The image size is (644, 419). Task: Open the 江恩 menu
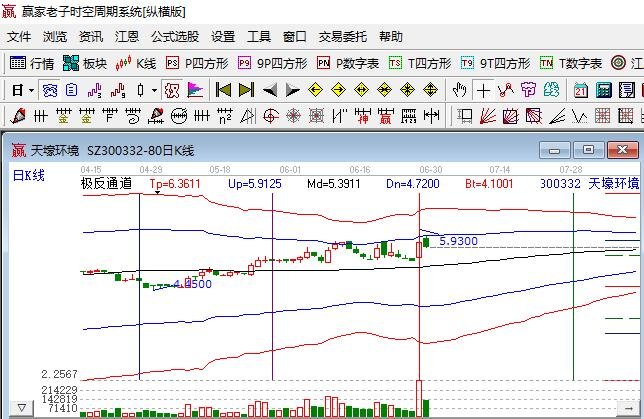tap(127, 37)
